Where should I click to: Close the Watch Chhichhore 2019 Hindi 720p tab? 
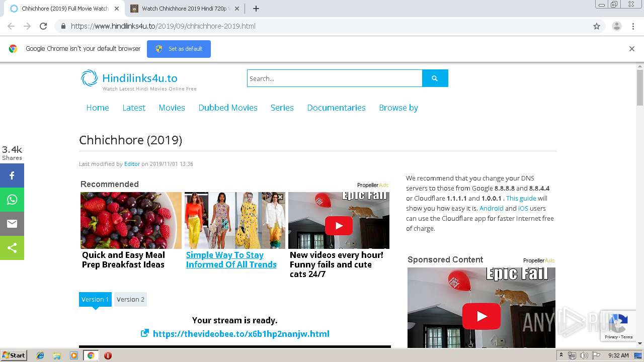pos(237,9)
